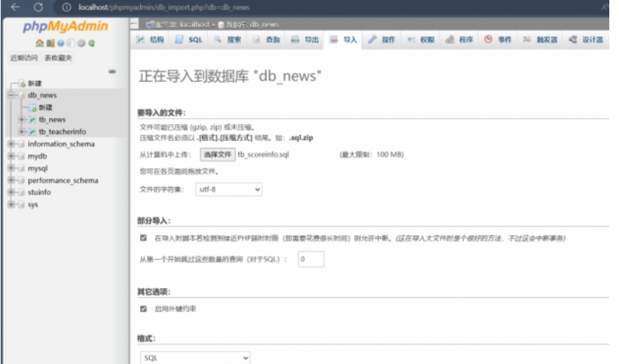Open tb_teacherinfo table link in tree
Viewport: 619px width, 364px height.
(x=63, y=132)
